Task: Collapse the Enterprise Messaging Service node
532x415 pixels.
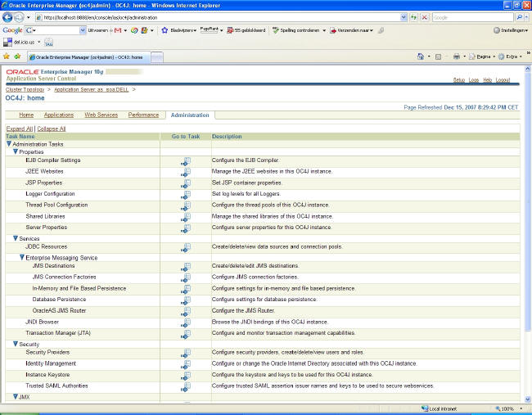Action: (21, 257)
